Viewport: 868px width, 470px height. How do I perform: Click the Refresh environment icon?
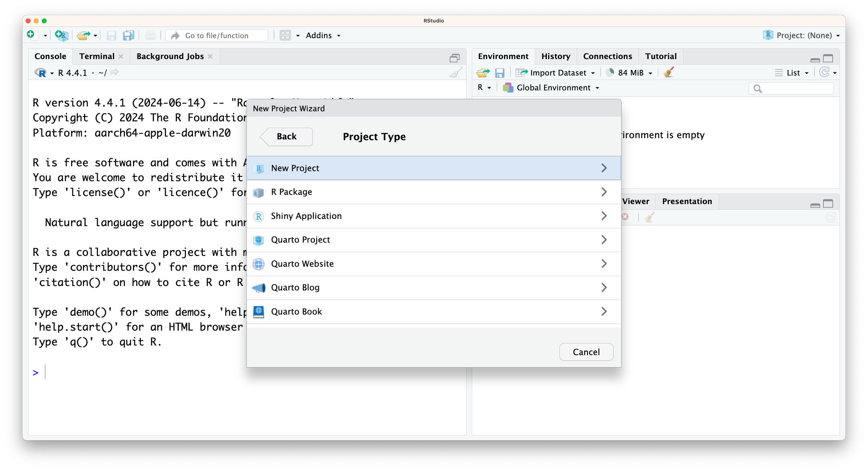click(825, 72)
